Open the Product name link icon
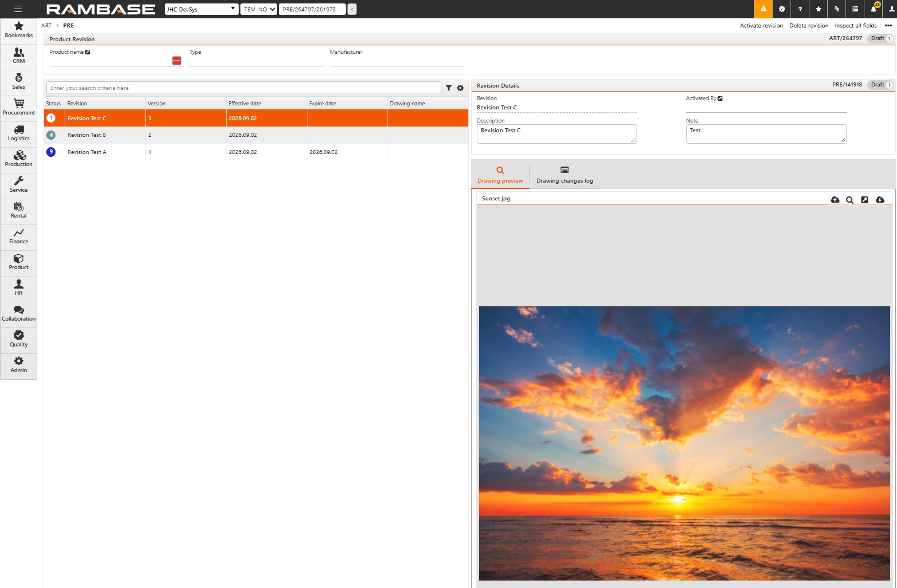Image resolution: width=897 pixels, height=588 pixels. (88, 52)
